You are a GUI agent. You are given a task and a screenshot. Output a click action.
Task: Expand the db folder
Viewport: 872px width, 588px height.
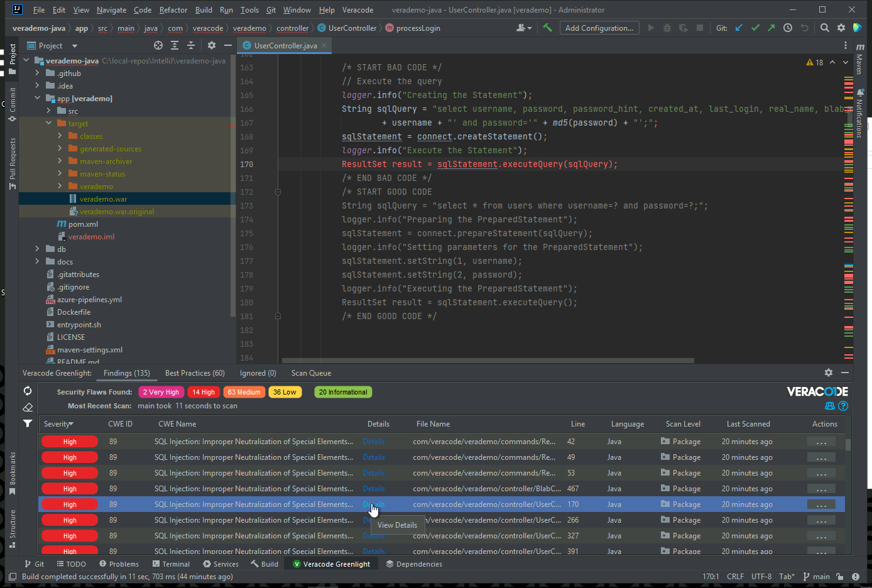point(38,249)
